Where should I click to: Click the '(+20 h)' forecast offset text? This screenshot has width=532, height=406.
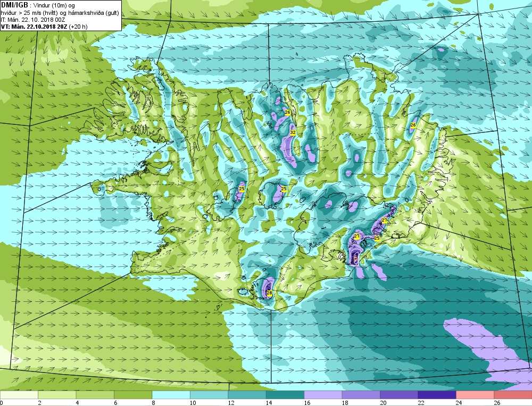click(x=78, y=27)
